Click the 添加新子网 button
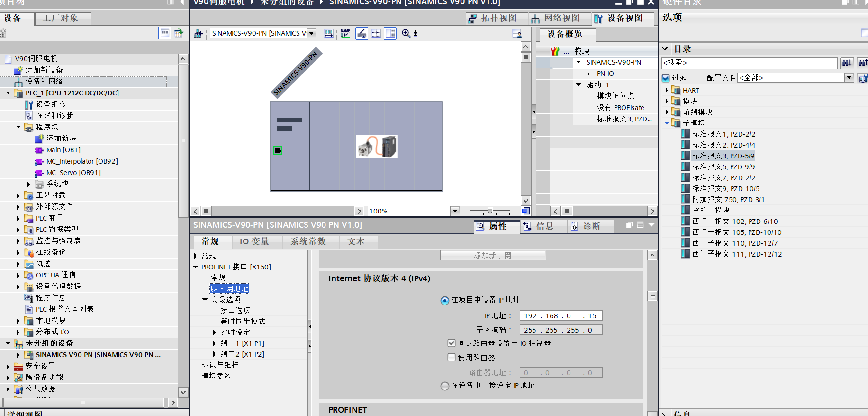868x416 pixels. [x=493, y=256]
